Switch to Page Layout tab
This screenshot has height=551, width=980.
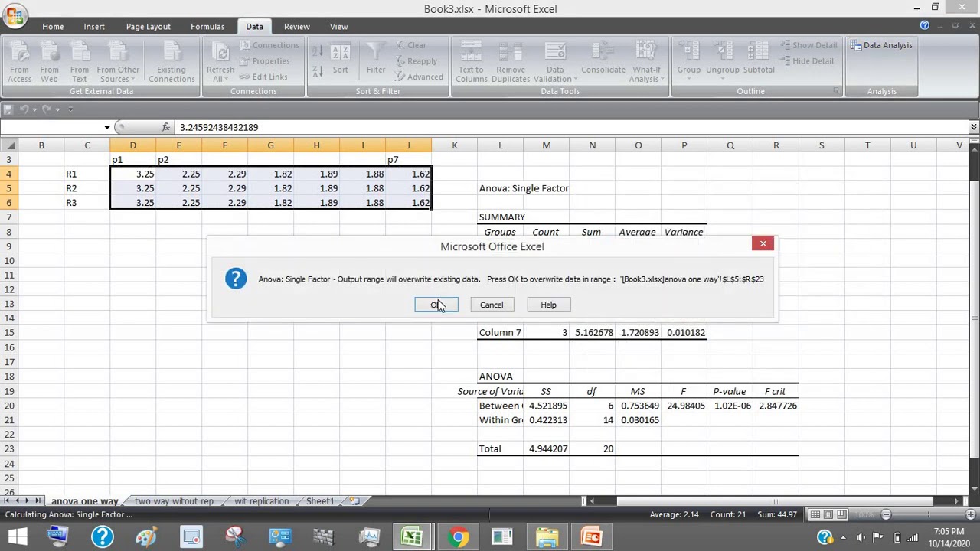click(x=149, y=26)
